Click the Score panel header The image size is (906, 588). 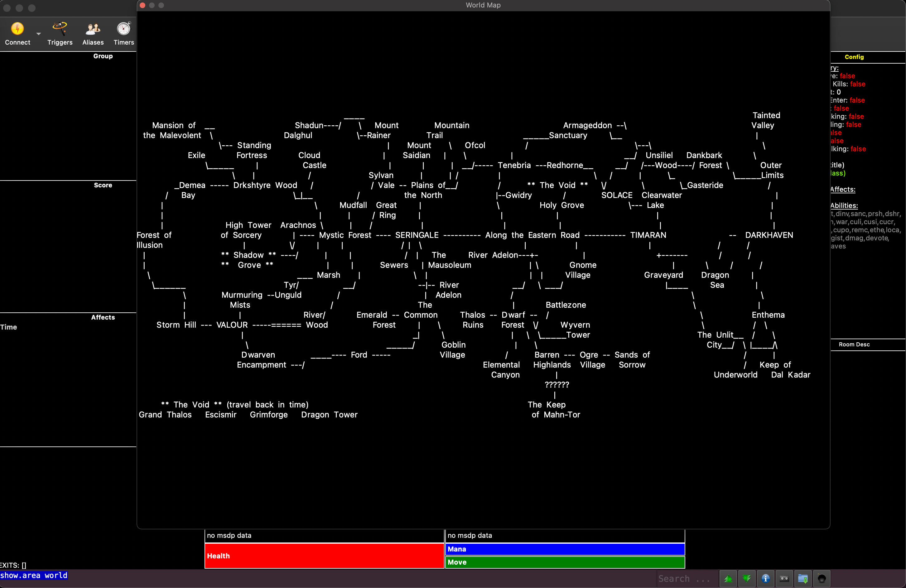tap(103, 185)
